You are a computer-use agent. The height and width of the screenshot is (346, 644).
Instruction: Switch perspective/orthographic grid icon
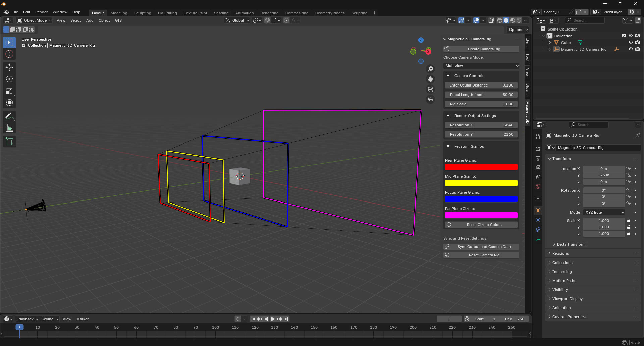pyautogui.click(x=430, y=99)
